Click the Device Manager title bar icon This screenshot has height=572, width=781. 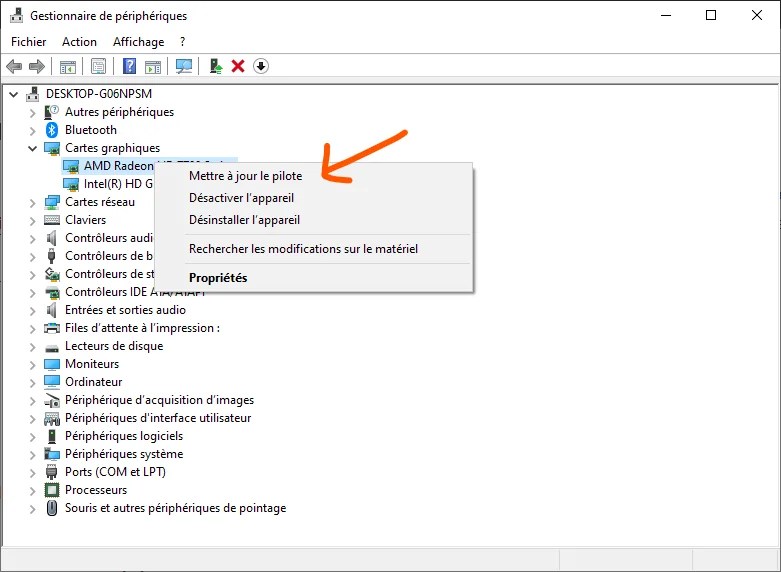coord(16,15)
